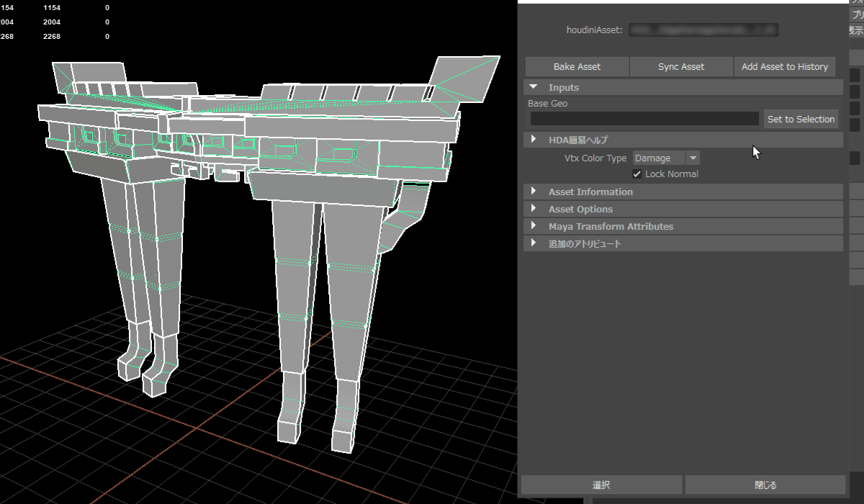Click the houdiniAsset name field

click(x=703, y=30)
